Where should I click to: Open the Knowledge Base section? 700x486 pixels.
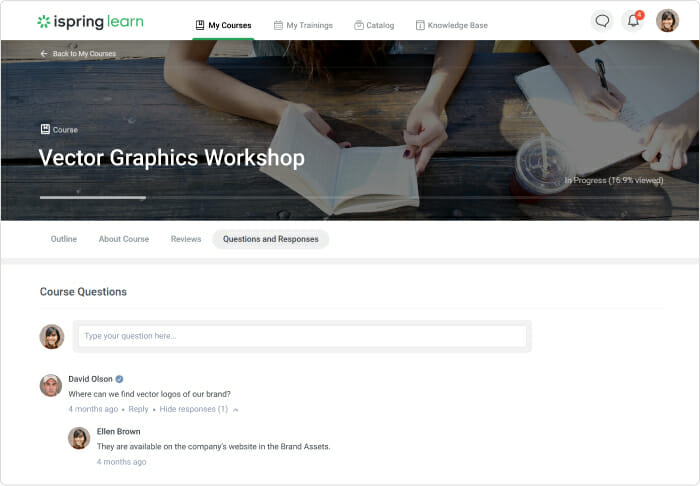451,25
